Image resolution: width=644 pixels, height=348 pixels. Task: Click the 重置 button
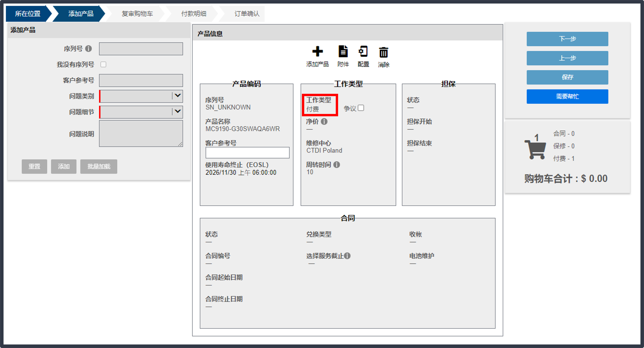(x=34, y=167)
